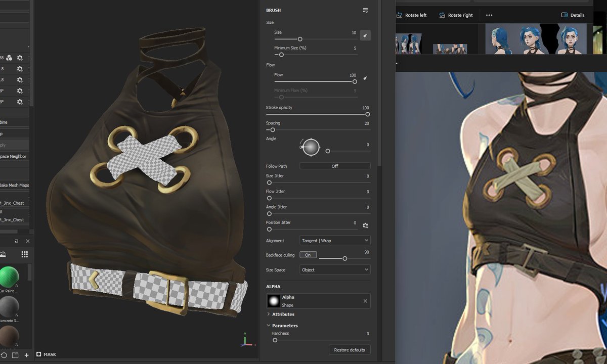
Task: Click Rotate left in the Photos window
Action: (x=411, y=15)
